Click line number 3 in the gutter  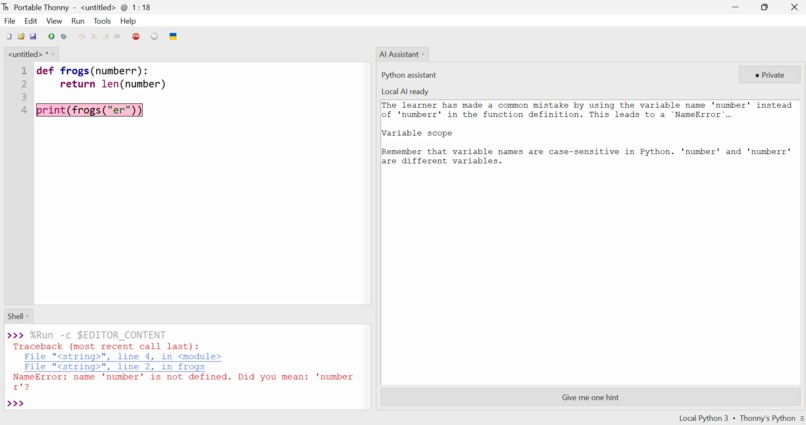pyautogui.click(x=24, y=97)
